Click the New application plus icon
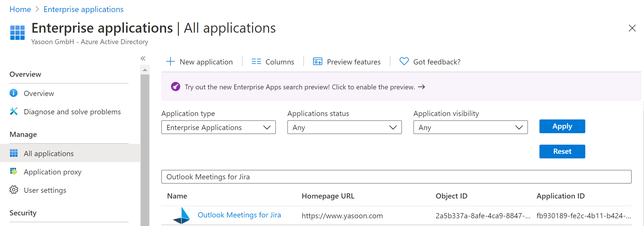Image resolution: width=644 pixels, height=226 pixels. tap(170, 62)
